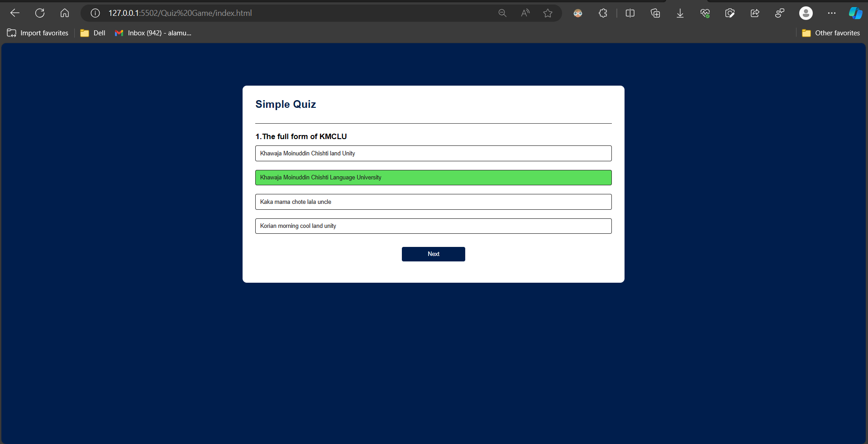
Task: Add page to favorites with star icon
Action: (x=548, y=13)
